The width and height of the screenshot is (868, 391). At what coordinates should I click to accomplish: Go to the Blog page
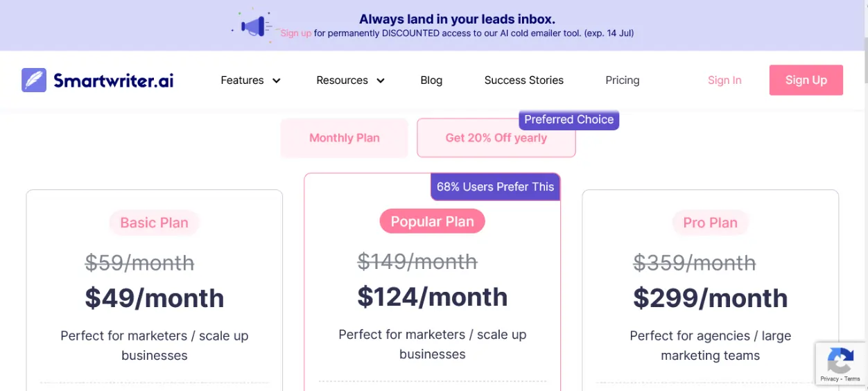(431, 80)
